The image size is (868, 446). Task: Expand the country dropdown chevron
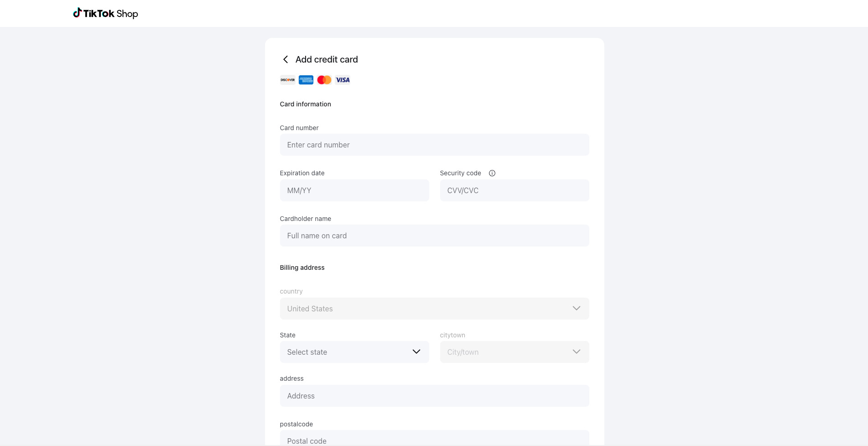tap(576, 308)
